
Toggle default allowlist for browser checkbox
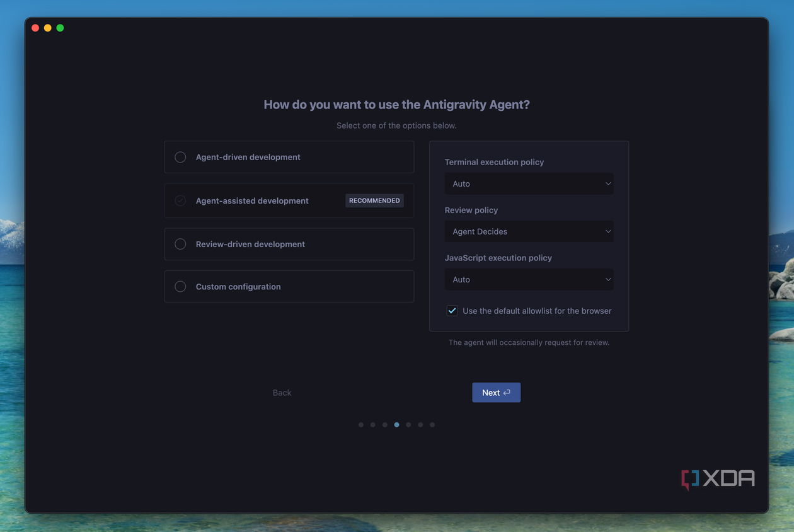point(452,311)
